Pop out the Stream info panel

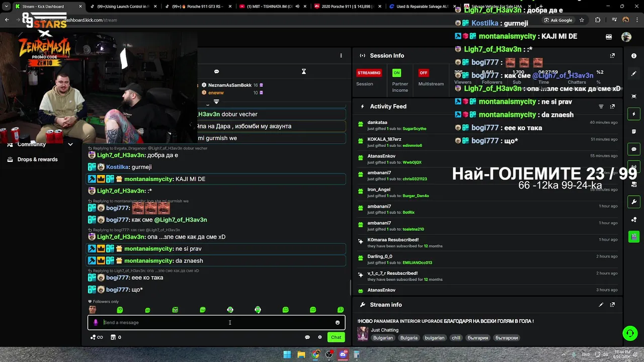[612, 305]
